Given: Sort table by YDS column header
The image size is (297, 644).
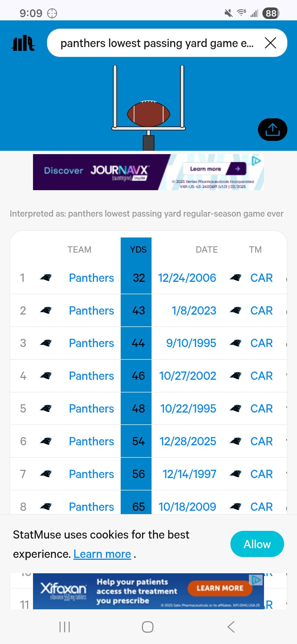Looking at the screenshot, I should tap(138, 250).
